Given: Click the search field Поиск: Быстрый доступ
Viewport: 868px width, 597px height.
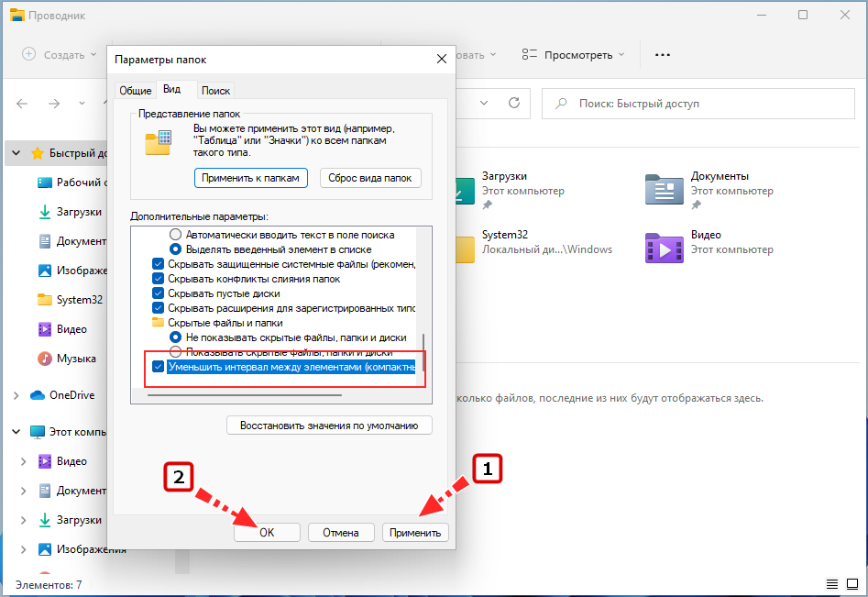Looking at the screenshot, I should click(698, 104).
